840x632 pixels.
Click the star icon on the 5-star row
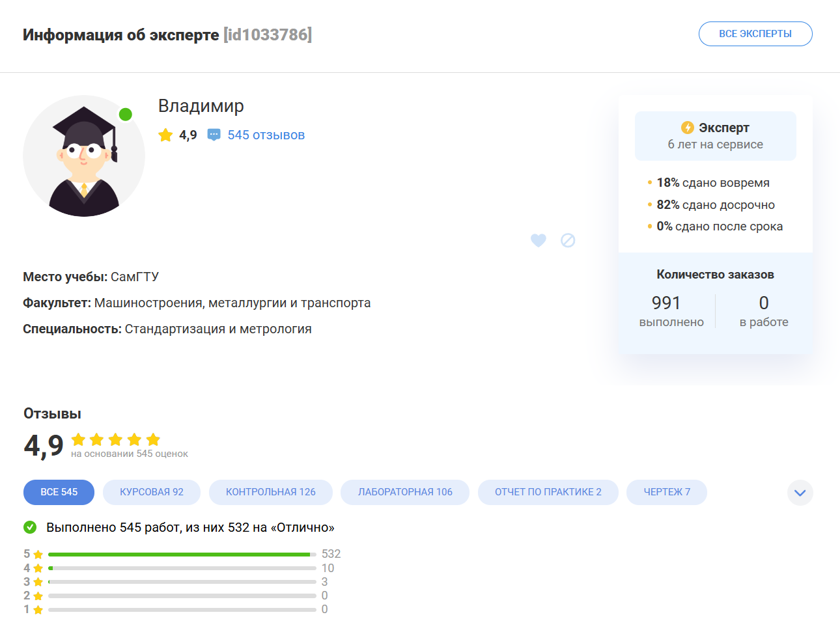click(x=38, y=555)
